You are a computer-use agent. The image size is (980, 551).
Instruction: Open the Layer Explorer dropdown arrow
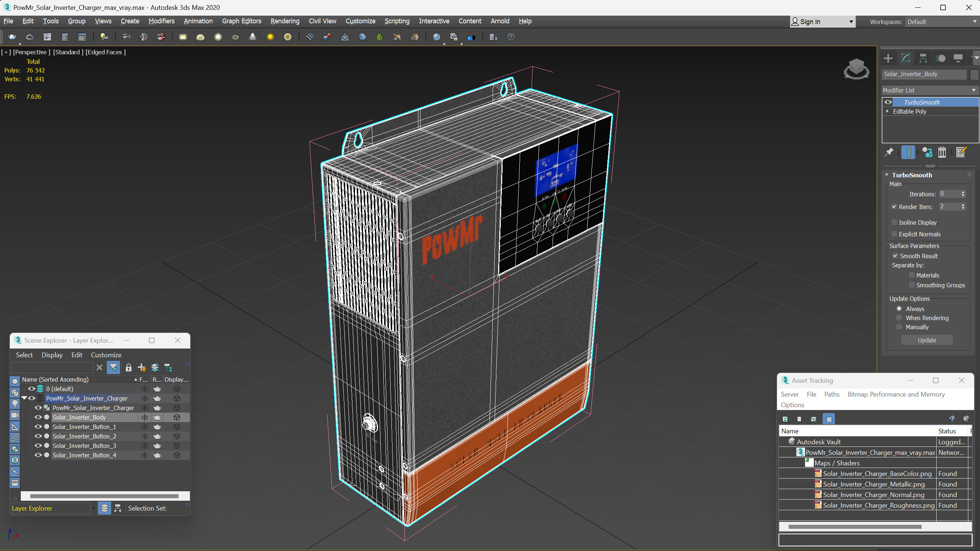pyautogui.click(x=93, y=508)
